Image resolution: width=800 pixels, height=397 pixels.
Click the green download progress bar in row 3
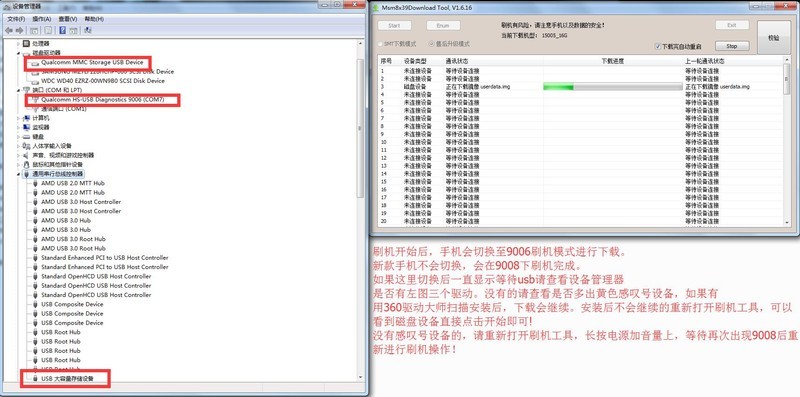point(613,87)
